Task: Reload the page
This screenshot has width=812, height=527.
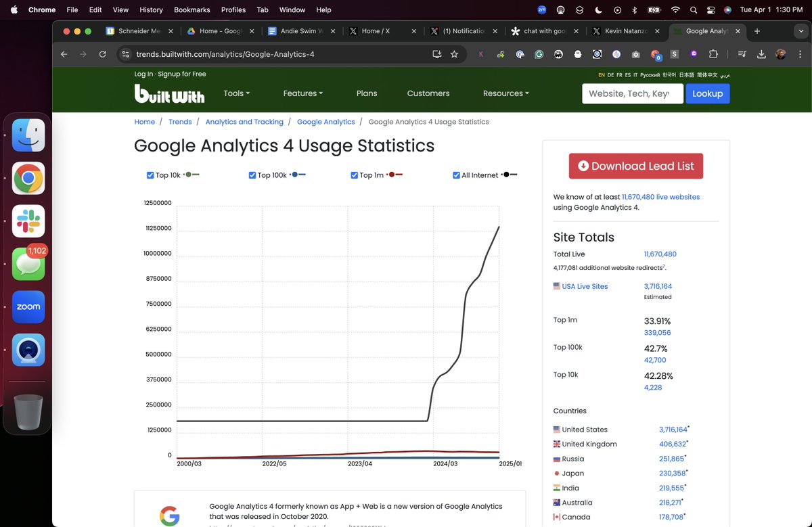Action: tap(103, 54)
